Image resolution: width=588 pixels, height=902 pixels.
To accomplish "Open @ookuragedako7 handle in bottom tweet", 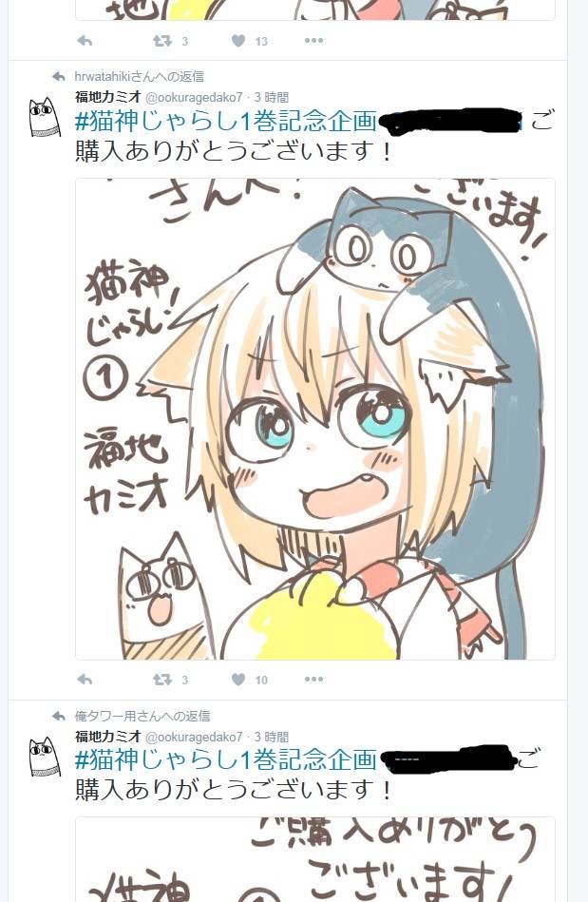I will (194, 737).
